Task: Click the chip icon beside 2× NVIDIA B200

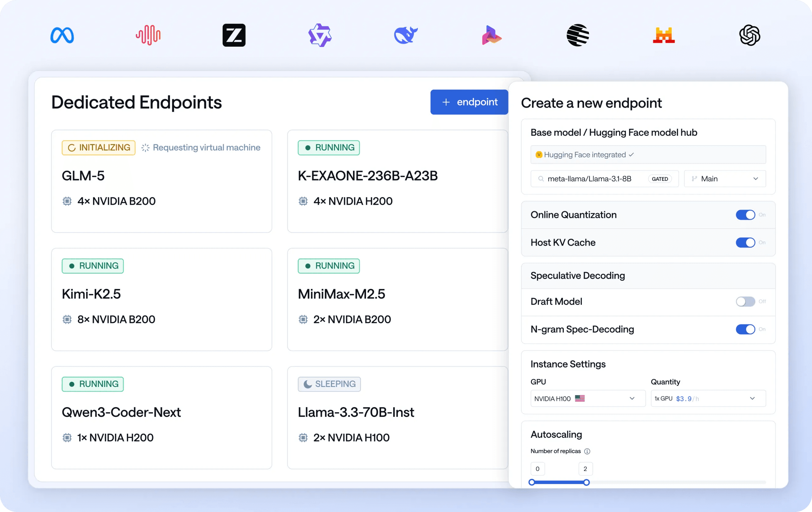Action: [303, 319]
